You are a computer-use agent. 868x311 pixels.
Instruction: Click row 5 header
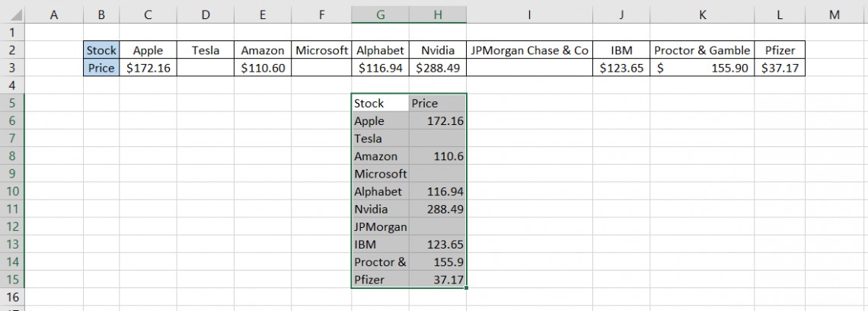(x=11, y=103)
